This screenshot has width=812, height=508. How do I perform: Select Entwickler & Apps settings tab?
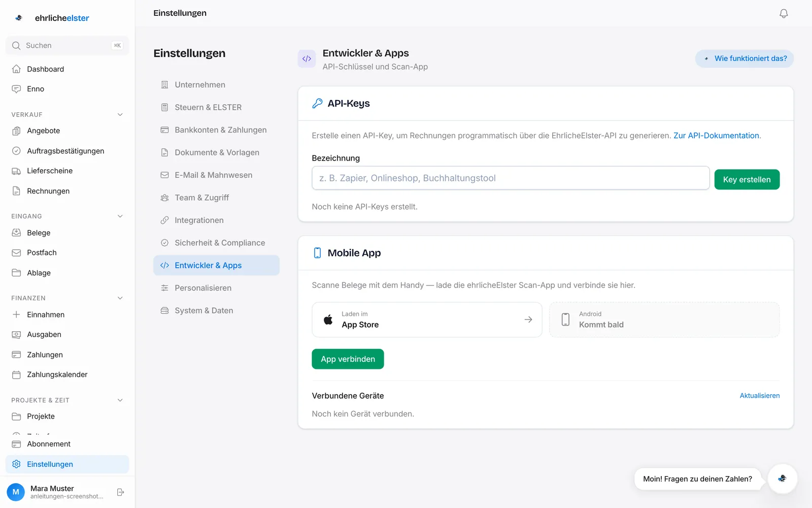tap(216, 265)
